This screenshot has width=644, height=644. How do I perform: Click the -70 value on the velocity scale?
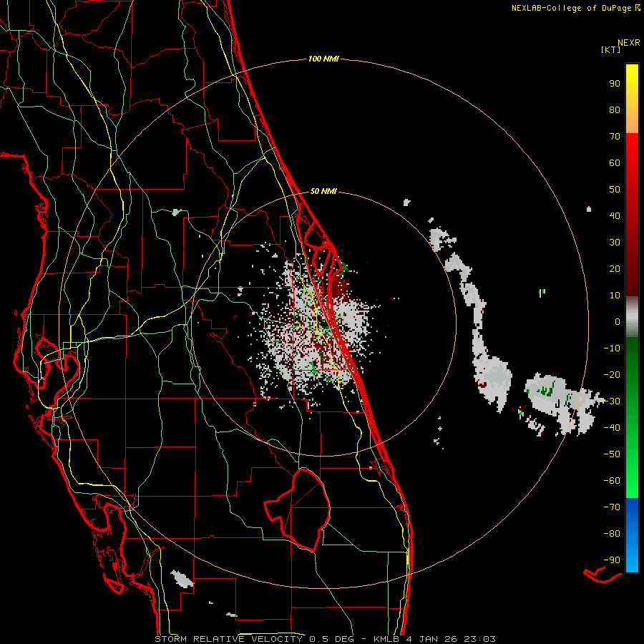(x=612, y=507)
